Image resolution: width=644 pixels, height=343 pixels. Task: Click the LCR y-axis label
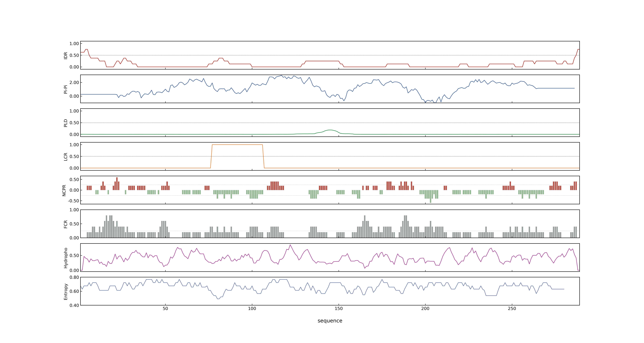point(66,157)
